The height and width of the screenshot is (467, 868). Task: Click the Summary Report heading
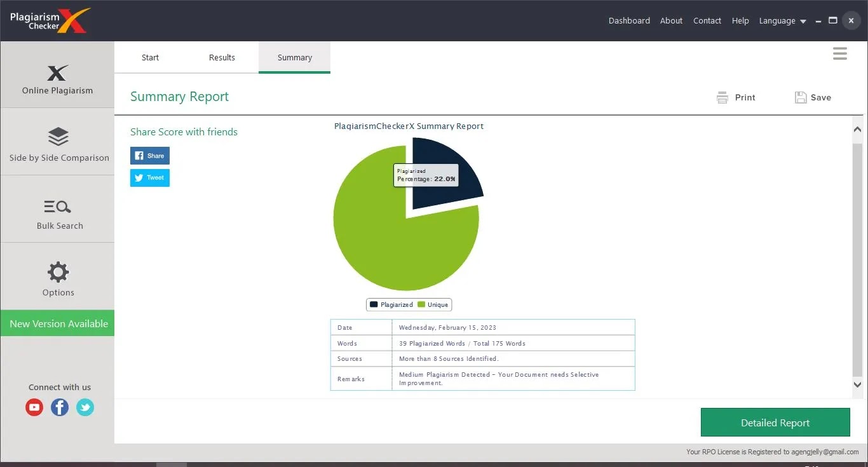179,97
